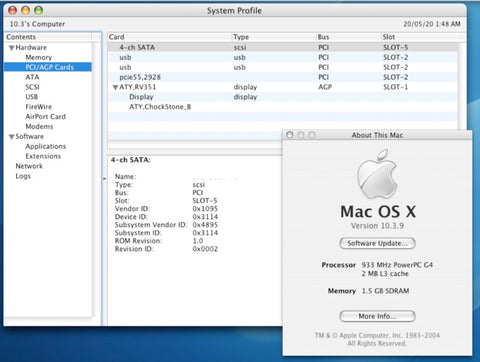The image size is (480, 362).
Task: Open the Applications software list
Action: coord(46,146)
